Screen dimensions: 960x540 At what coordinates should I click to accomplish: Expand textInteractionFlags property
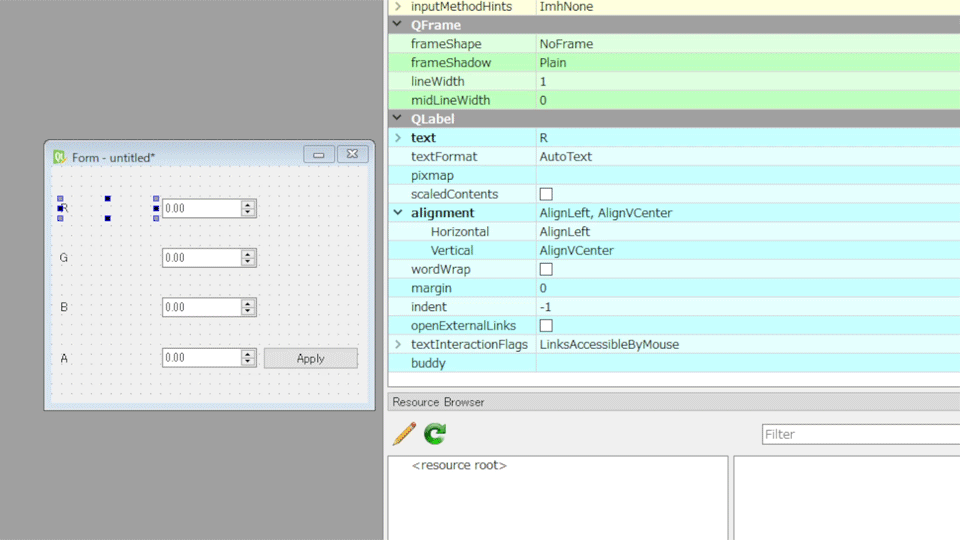tap(398, 345)
